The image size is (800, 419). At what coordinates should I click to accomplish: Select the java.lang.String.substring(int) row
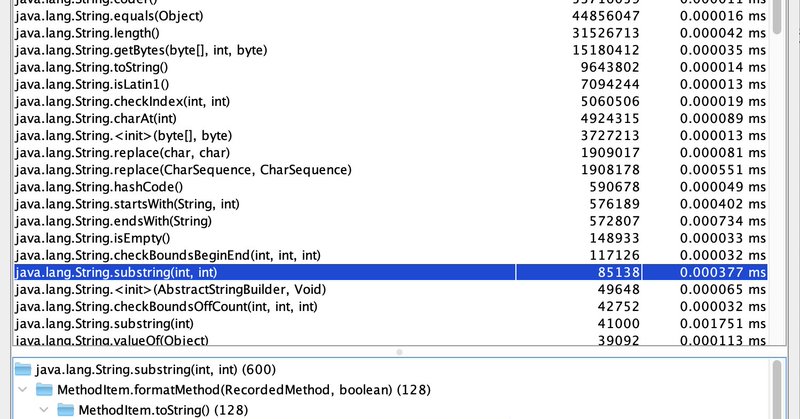(x=390, y=324)
